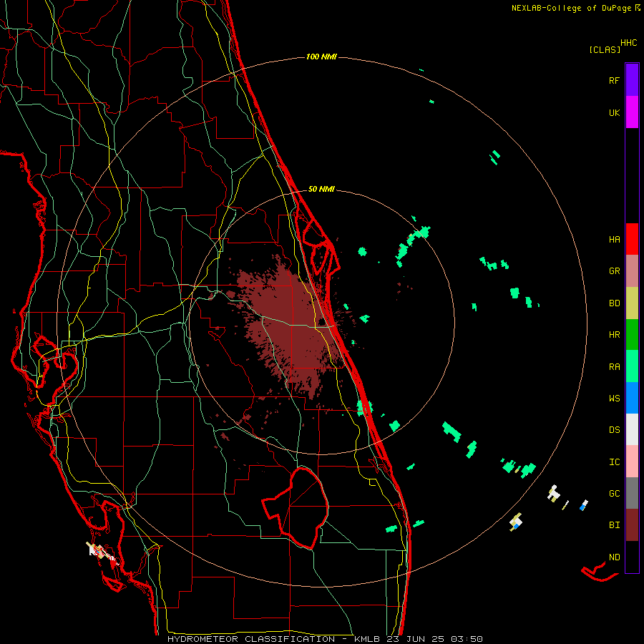Image resolution: width=644 pixels, height=644 pixels.
Task: Click the BI legend label text
Action: point(614,525)
